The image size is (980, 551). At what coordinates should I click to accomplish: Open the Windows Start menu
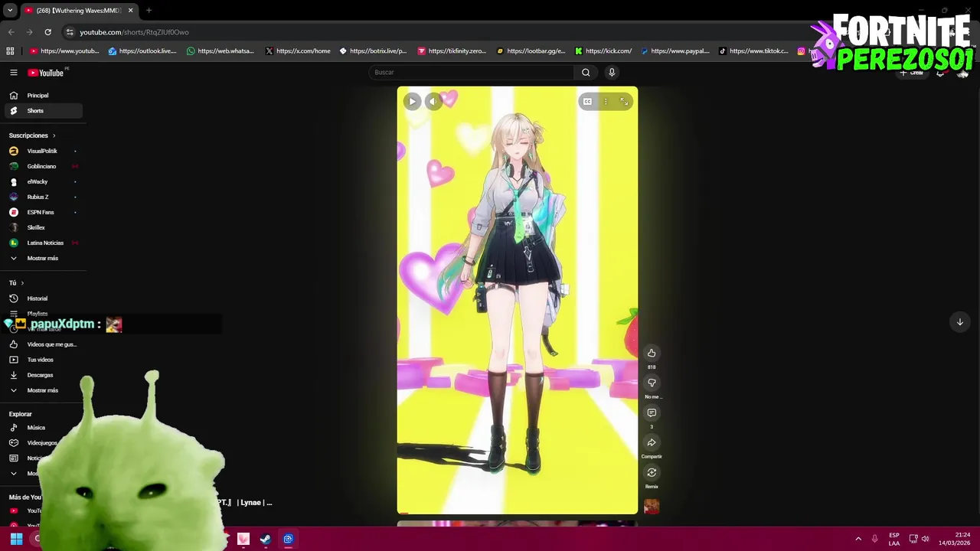click(x=16, y=539)
